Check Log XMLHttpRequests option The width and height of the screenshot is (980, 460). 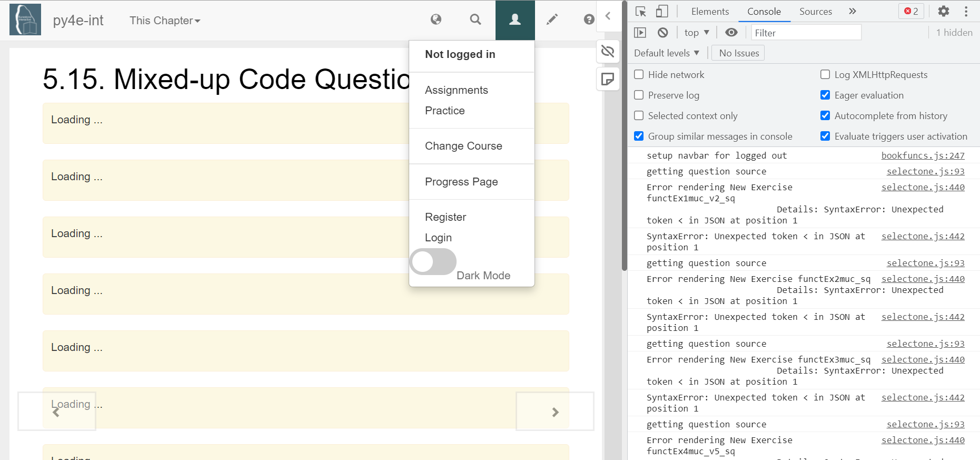(825, 74)
